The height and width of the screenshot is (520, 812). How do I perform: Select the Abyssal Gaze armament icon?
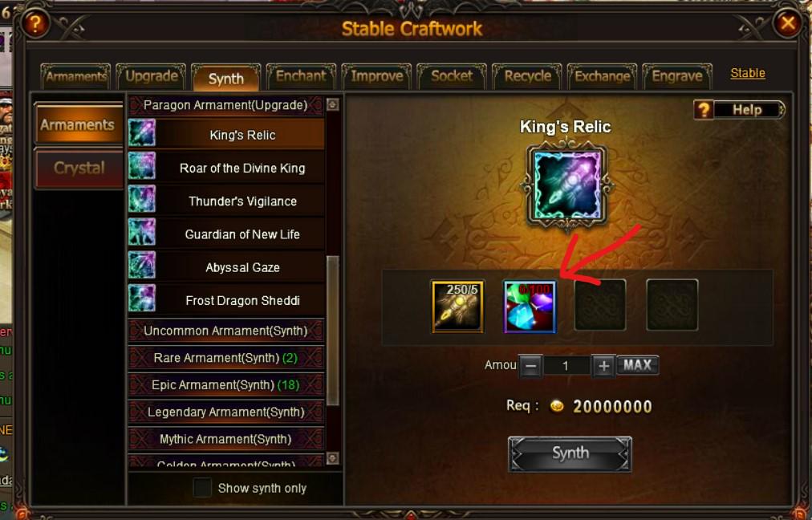click(x=142, y=266)
